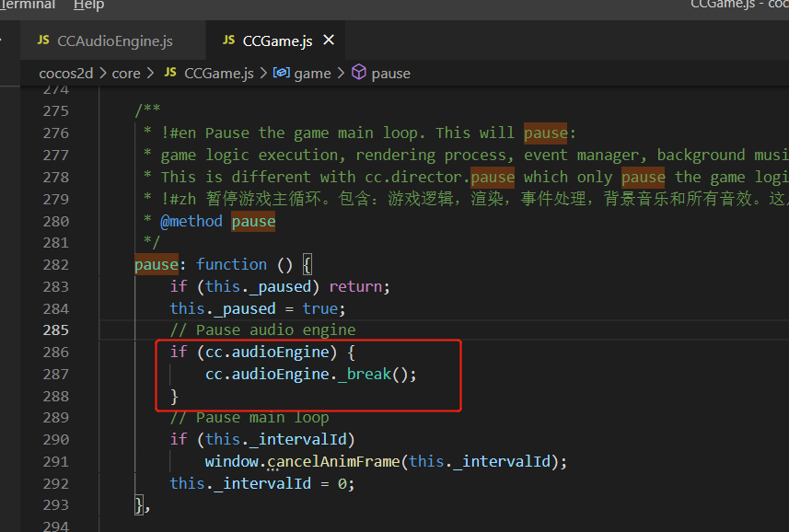
Task: Click '// Pause main loop' comment
Action: point(249,417)
